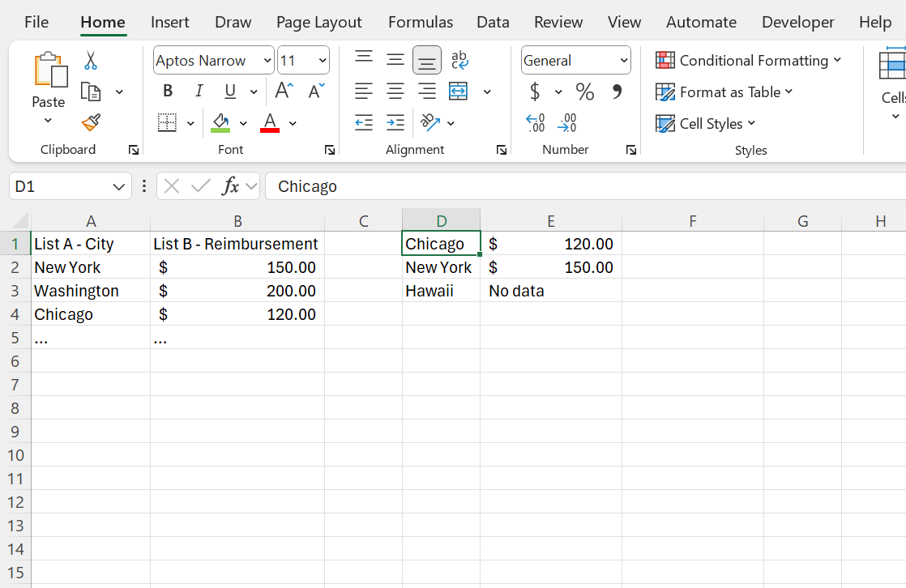Image resolution: width=906 pixels, height=588 pixels.
Task: Increase decimal places
Action: [536, 122]
